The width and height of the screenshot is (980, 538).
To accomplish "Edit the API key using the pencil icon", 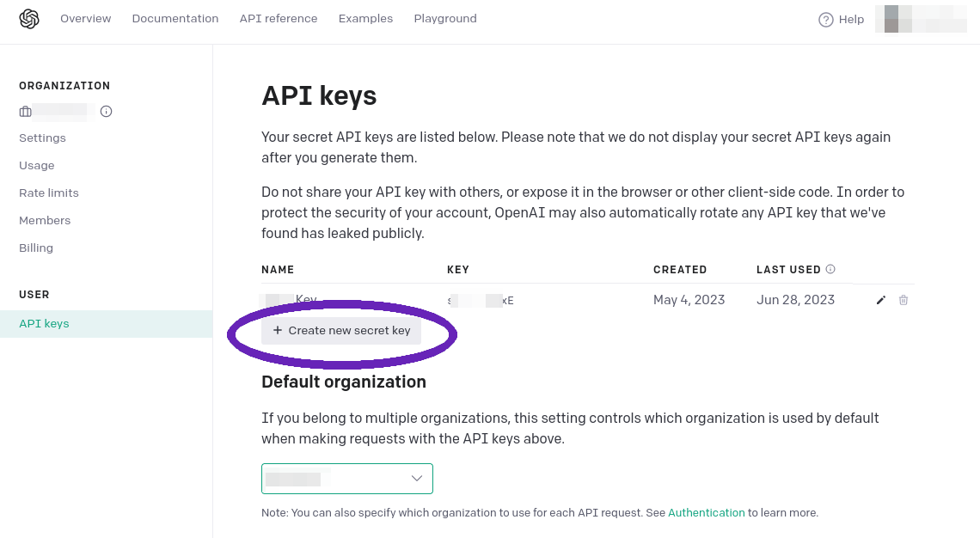I will pyautogui.click(x=880, y=300).
